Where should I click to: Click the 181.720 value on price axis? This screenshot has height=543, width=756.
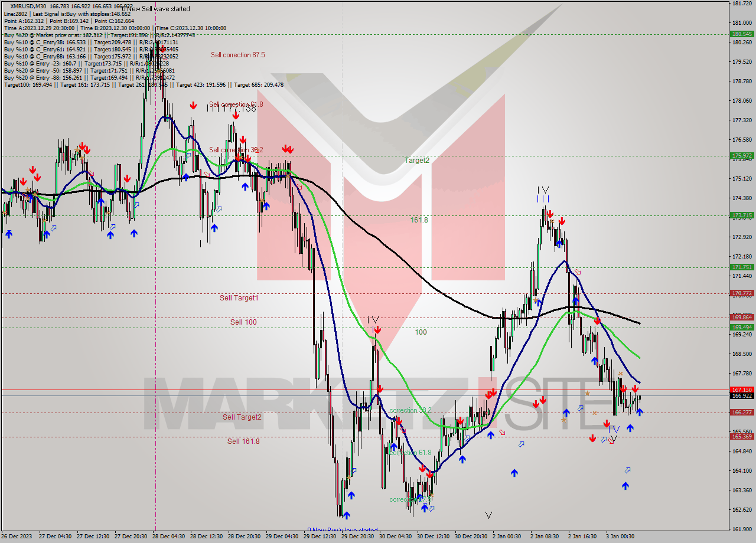(741, 4)
